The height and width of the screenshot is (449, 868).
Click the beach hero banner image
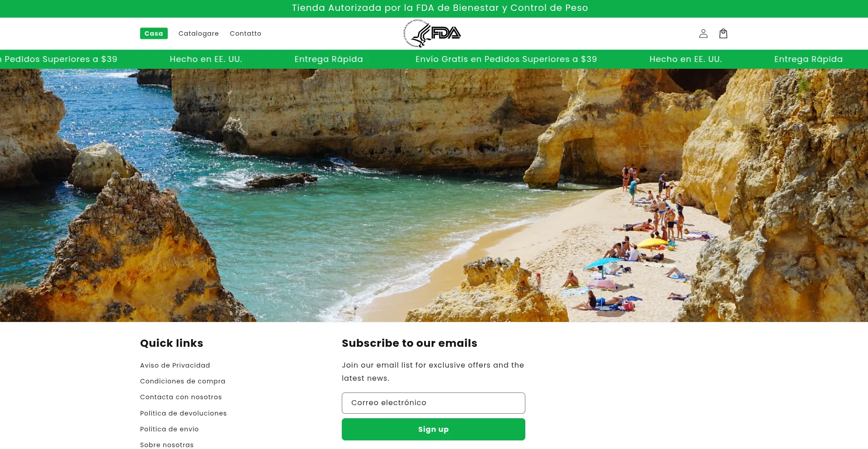tap(434, 195)
